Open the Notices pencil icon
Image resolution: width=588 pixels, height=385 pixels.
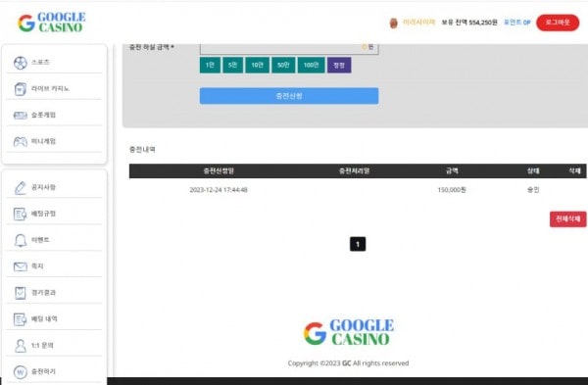[21, 187]
